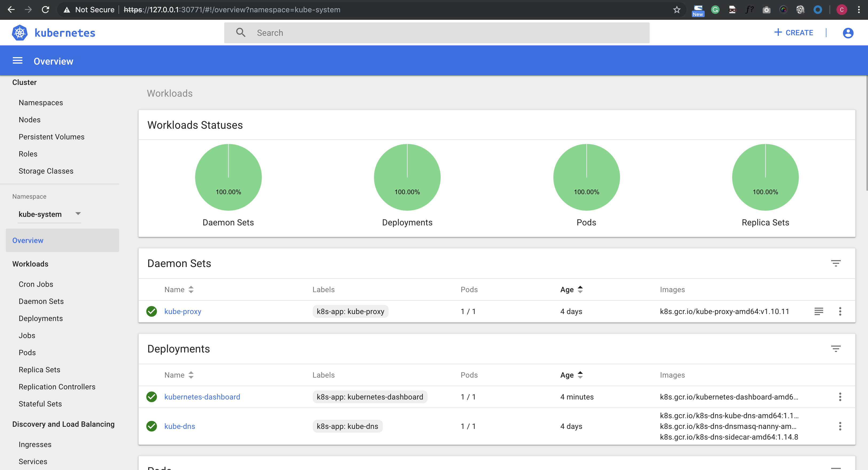Focus the Search input field

pyautogui.click(x=437, y=33)
